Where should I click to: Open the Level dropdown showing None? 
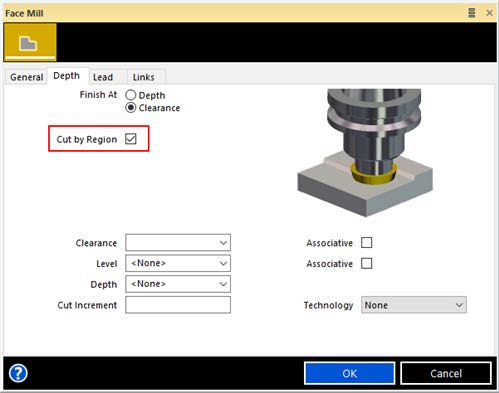(178, 263)
